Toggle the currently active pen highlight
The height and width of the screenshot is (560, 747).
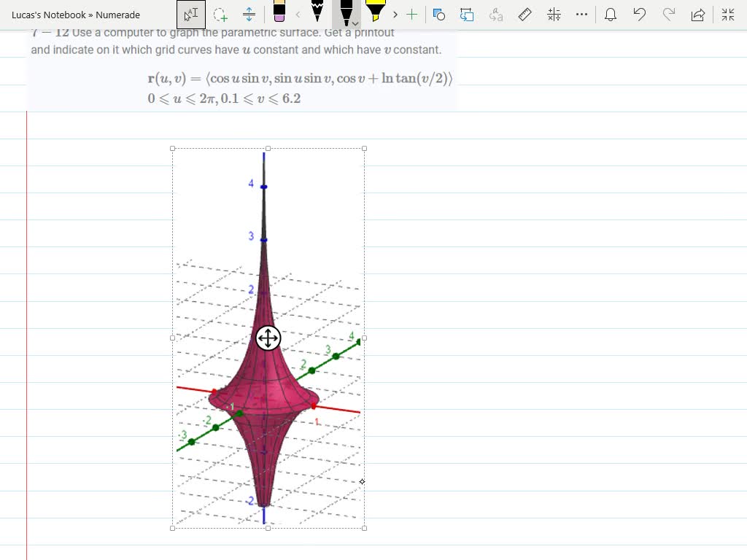[x=346, y=12]
